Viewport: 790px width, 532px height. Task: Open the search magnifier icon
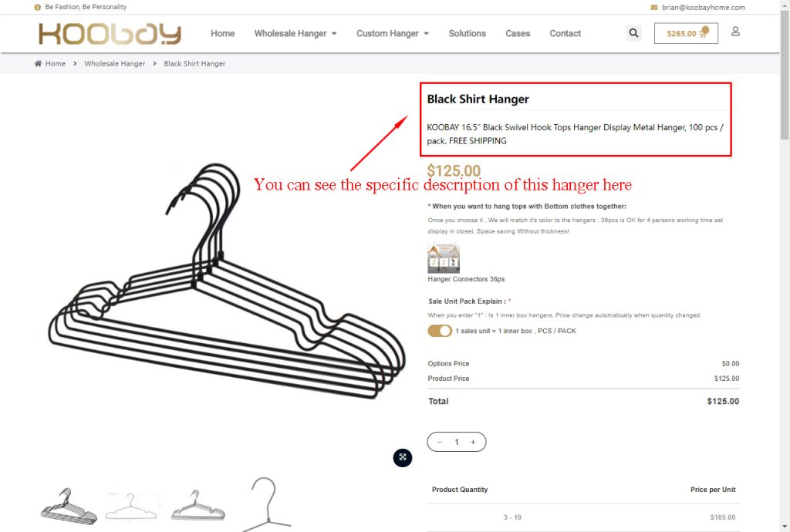[633, 33]
